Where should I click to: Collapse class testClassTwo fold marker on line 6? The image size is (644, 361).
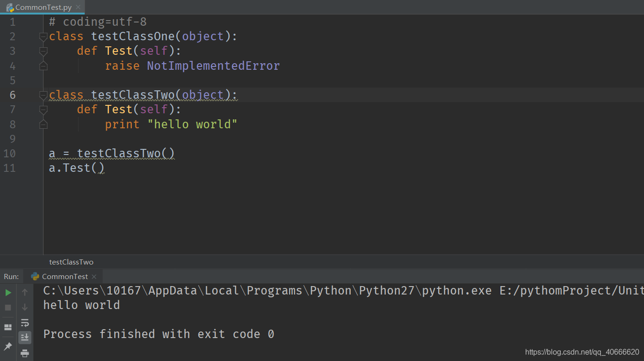pyautogui.click(x=43, y=95)
